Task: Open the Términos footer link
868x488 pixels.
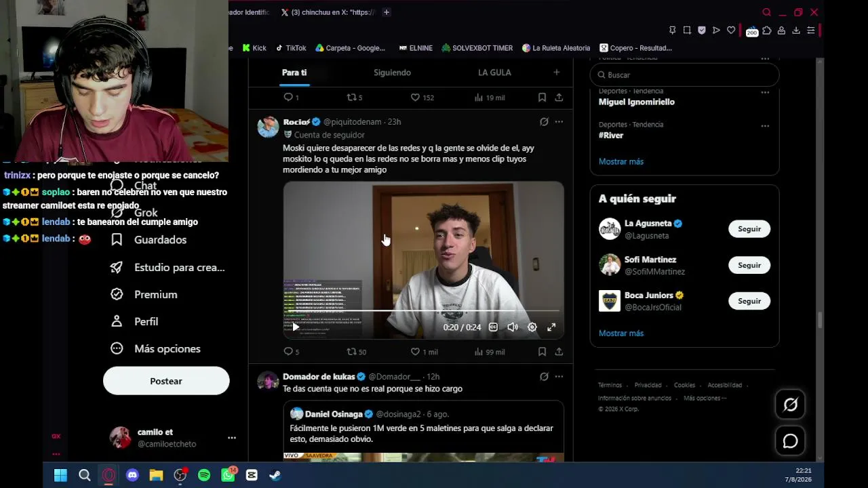Action: pos(610,385)
